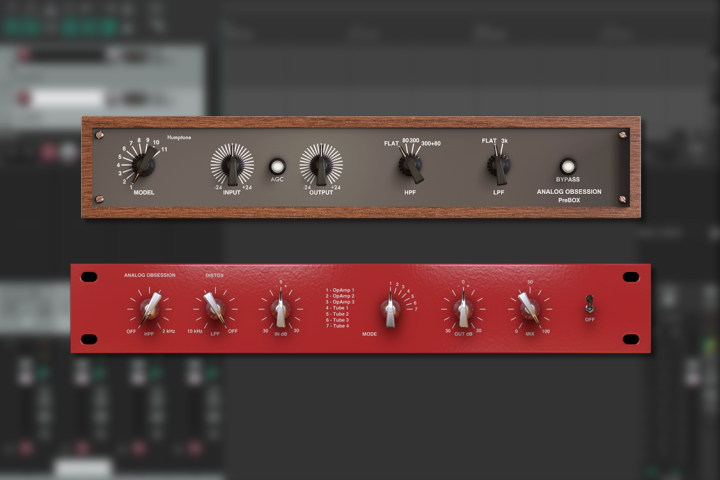Click the HPF knob on PreBOX
720x480 pixels.
(x=411, y=165)
